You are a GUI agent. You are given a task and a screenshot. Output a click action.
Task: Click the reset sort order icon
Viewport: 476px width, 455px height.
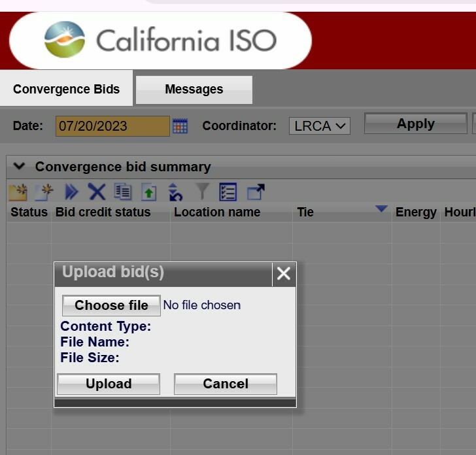175,192
